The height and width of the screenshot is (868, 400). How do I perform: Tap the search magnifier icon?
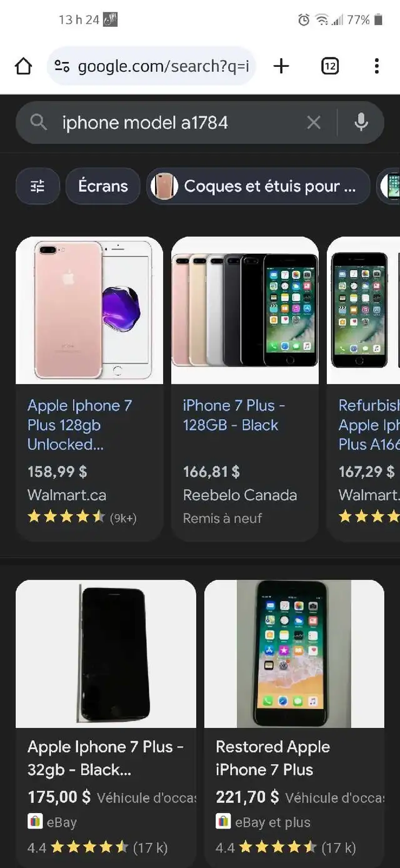(39, 123)
